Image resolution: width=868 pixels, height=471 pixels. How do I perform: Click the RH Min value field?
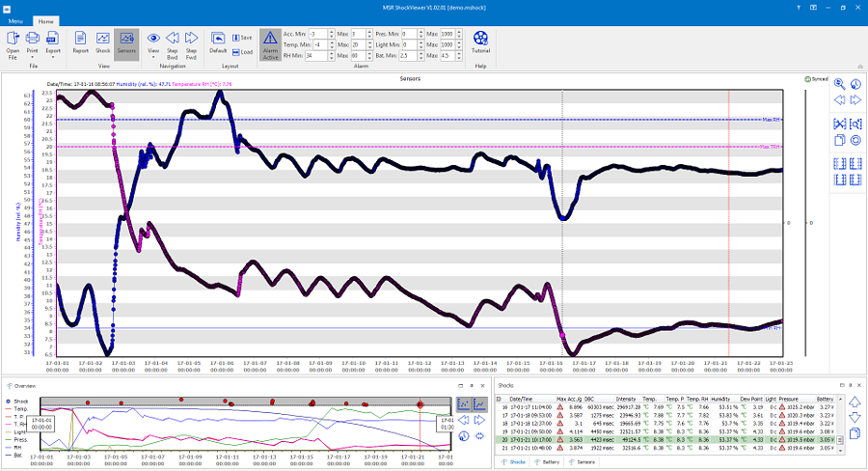point(316,56)
